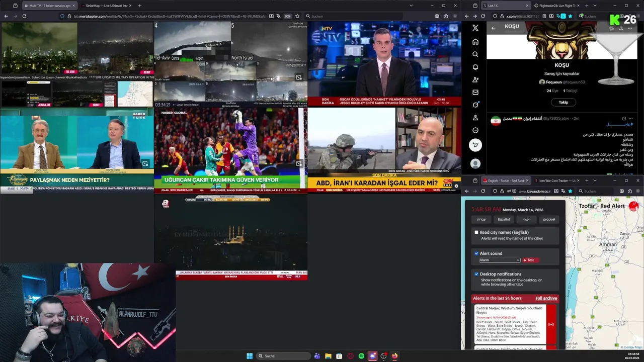Screen dimensions: 644x362
Task: Open new tab in the X window
Action: 587,6
